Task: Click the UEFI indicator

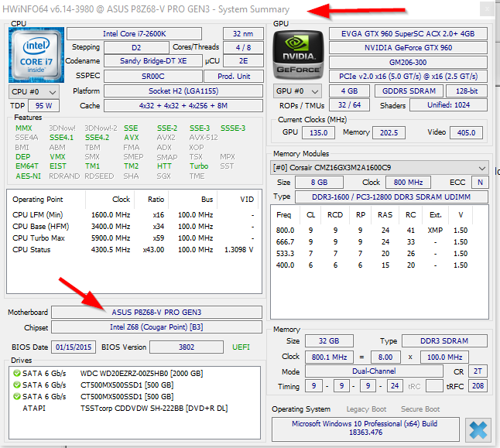Action: click(241, 347)
